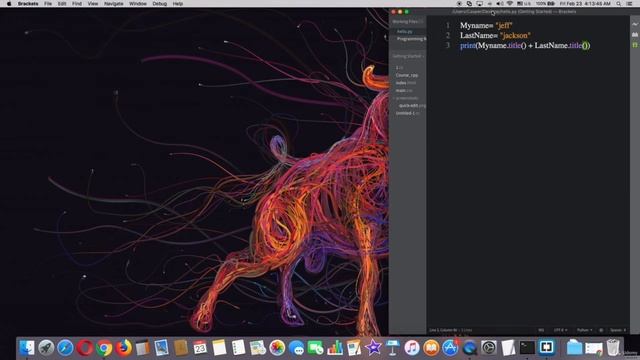This screenshot has width=640, height=360.
Task: Open the Wi-Fi status menu
Action: coord(510,4)
